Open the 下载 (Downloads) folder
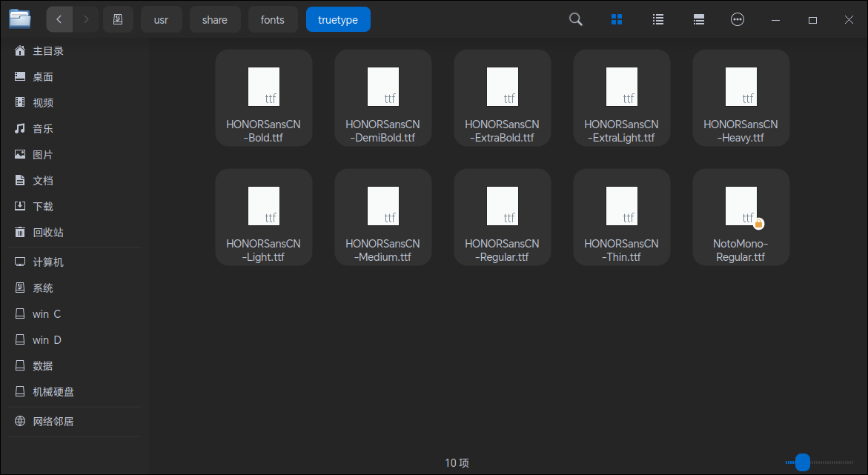 [x=42, y=205]
